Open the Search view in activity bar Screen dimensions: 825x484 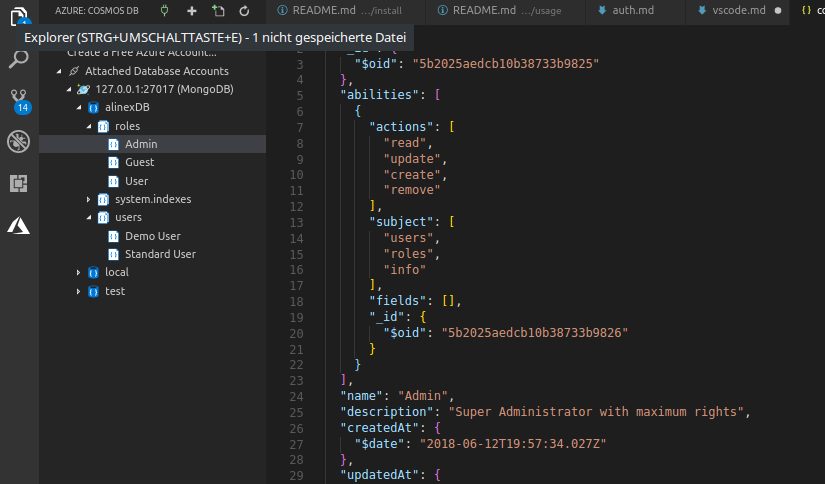pos(19,59)
